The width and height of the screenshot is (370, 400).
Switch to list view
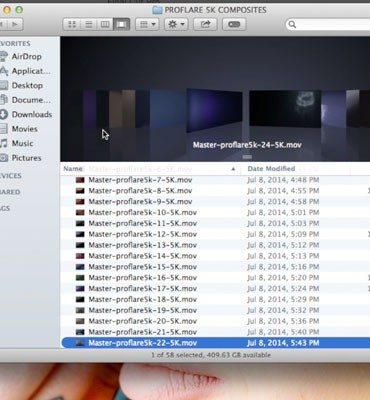[x=88, y=24]
